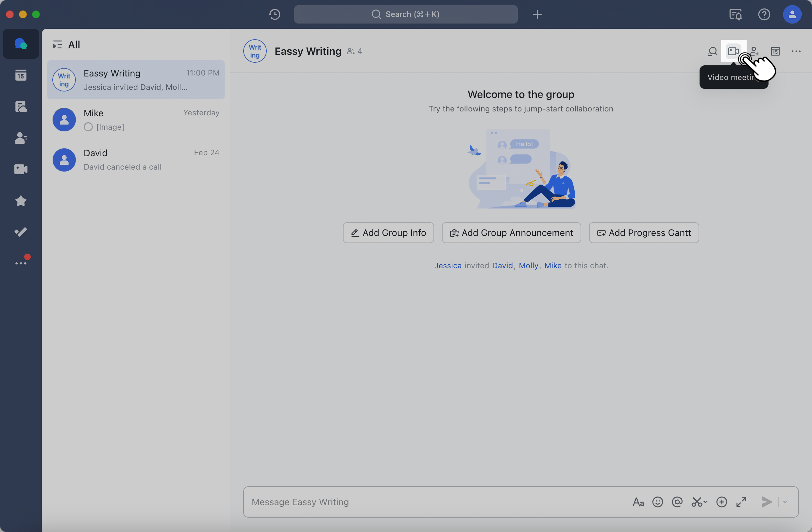
Task: Select the Eassy Writing chat in list
Action: coord(136,80)
